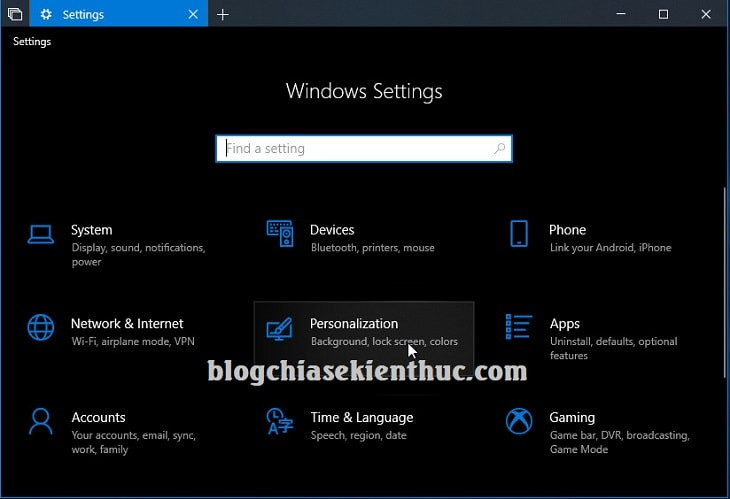
Task: Open the Devices heading
Action: pos(332,230)
